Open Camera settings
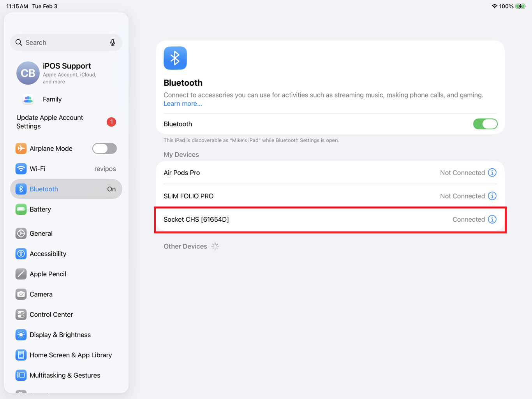The image size is (532, 399). click(66, 294)
